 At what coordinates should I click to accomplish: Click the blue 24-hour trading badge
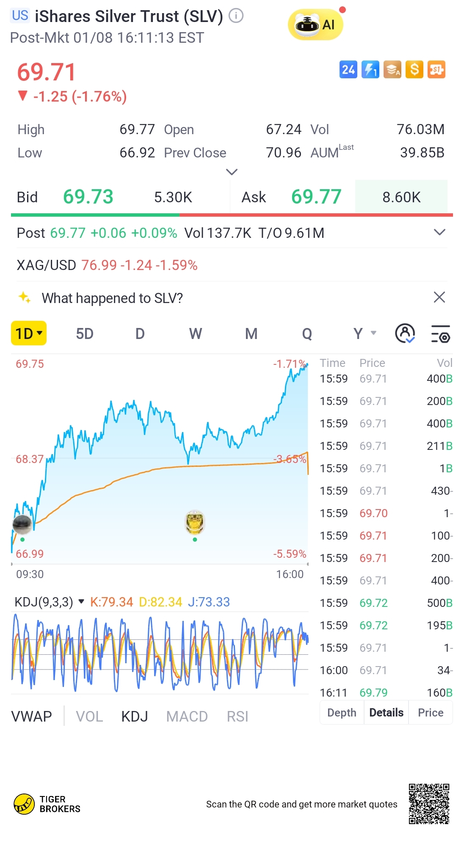point(348,70)
